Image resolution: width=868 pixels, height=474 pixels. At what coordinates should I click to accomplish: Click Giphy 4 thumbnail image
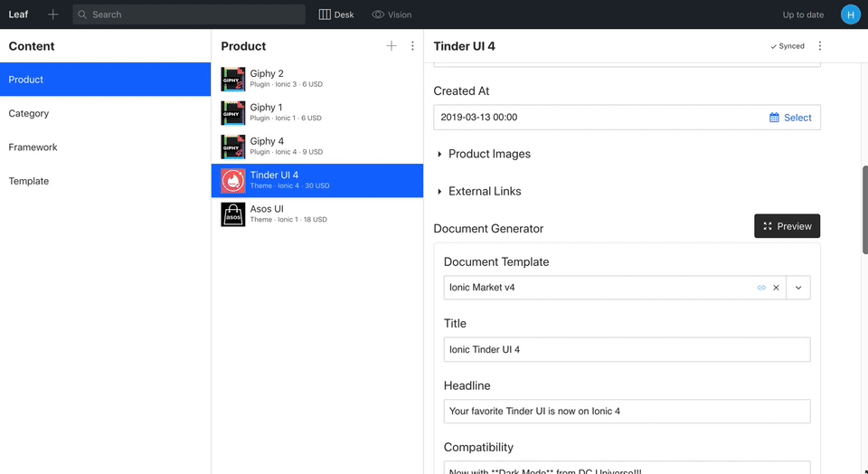click(233, 147)
